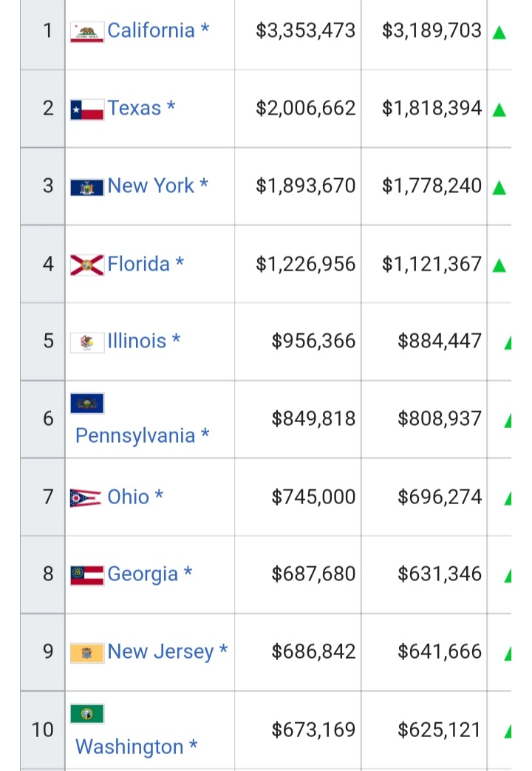Click the Florida flag icon
532x771 pixels.
[87, 265]
